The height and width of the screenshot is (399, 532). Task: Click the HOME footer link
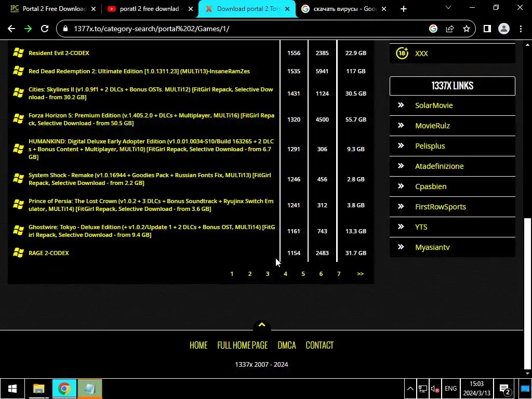tap(198, 345)
